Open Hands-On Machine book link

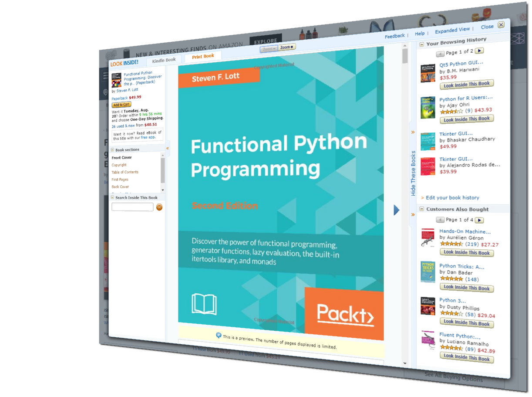[465, 231]
